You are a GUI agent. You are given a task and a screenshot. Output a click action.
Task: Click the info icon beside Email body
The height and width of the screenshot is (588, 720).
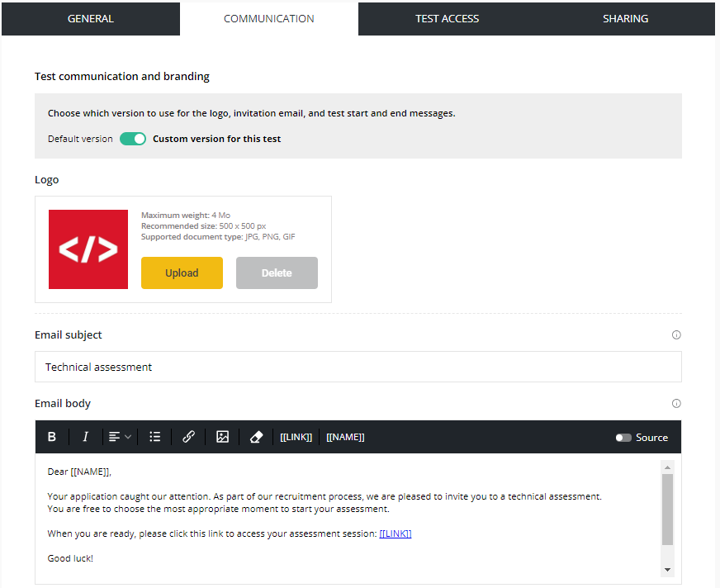tap(676, 404)
